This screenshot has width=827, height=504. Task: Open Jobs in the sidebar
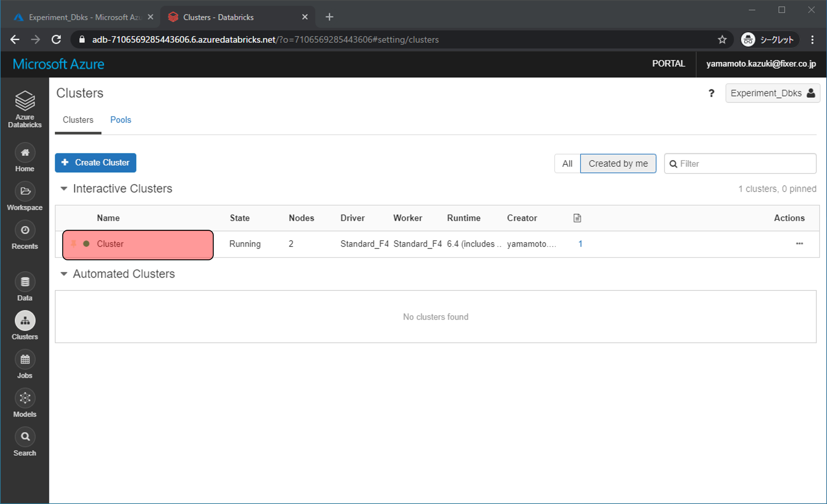click(x=25, y=365)
